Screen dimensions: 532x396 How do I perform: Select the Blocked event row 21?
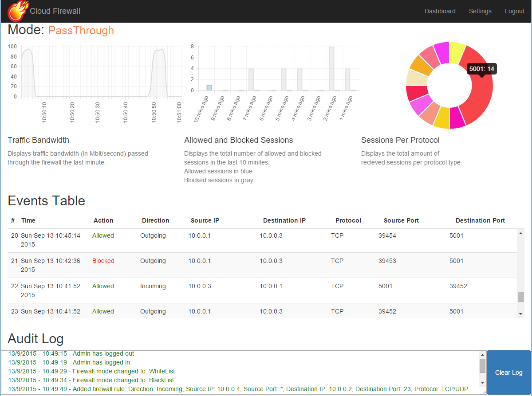[262, 265]
